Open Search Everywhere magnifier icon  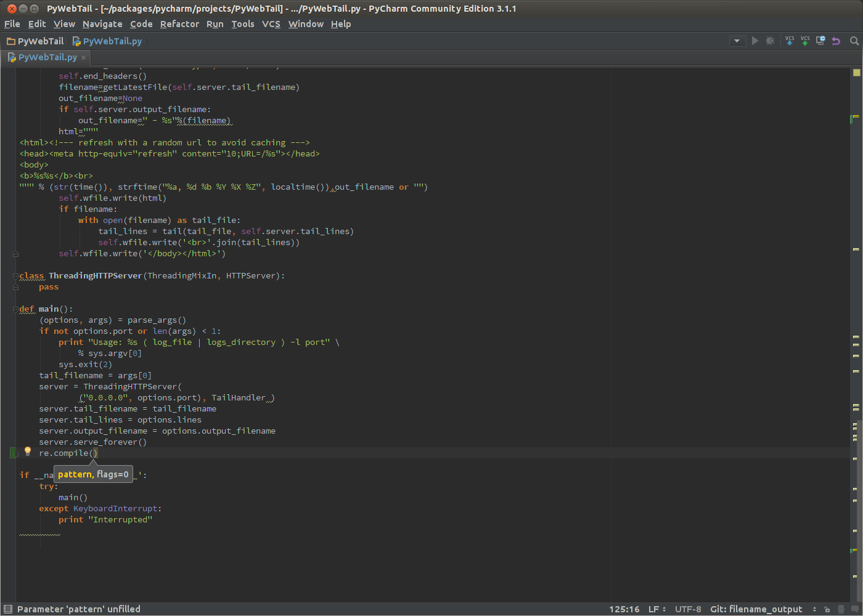(854, 41)
